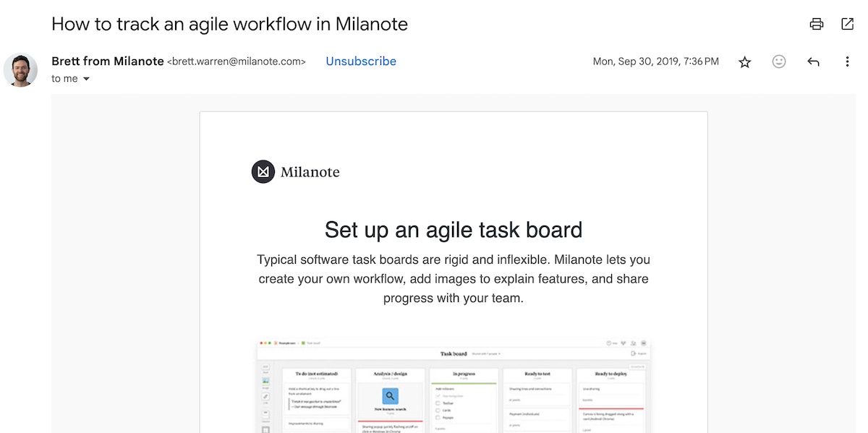Click the blue search icon in the task board image
The width and height of the screenshot is (868, 433).
tap(390, 395)
